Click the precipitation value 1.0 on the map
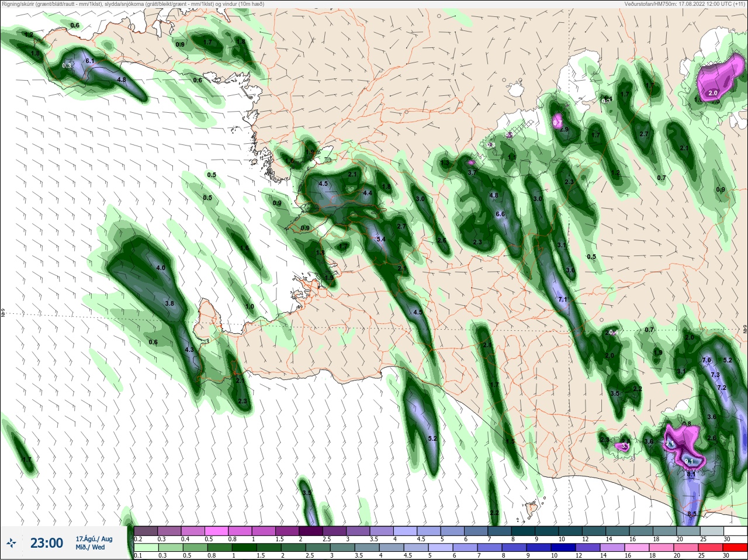Screen dimensions: 748x560 [x=250, y=306]
